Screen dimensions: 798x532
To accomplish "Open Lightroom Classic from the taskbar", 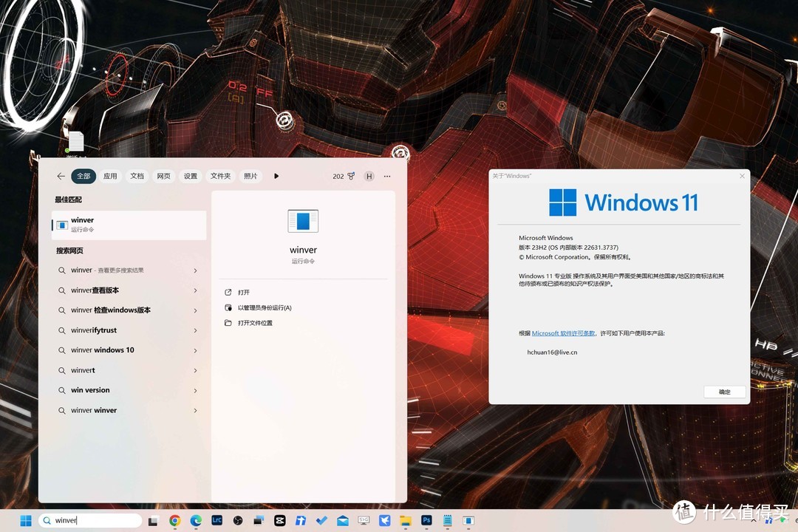I will click(x=216, y=522).
